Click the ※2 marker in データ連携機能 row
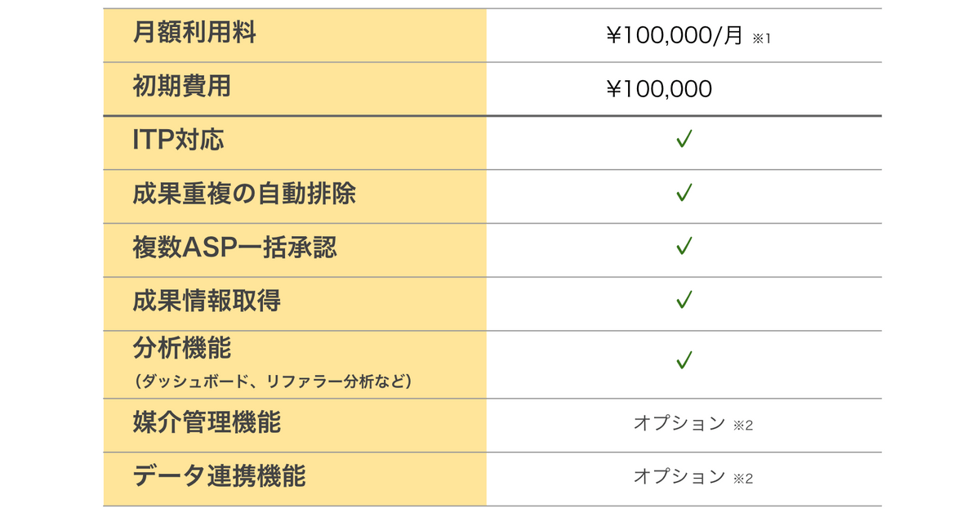980x513 pixels. (x=742, y=478)
